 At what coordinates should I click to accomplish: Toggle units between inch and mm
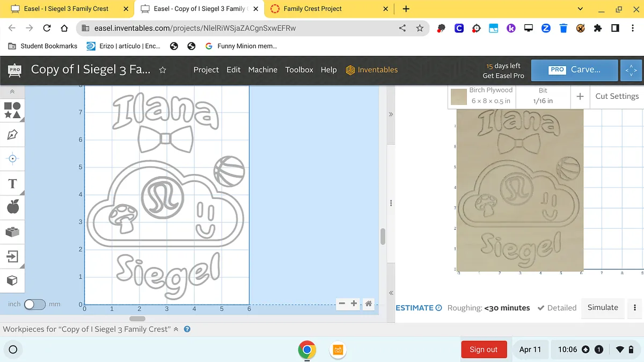pyautogui.click(x=35, y=304)
